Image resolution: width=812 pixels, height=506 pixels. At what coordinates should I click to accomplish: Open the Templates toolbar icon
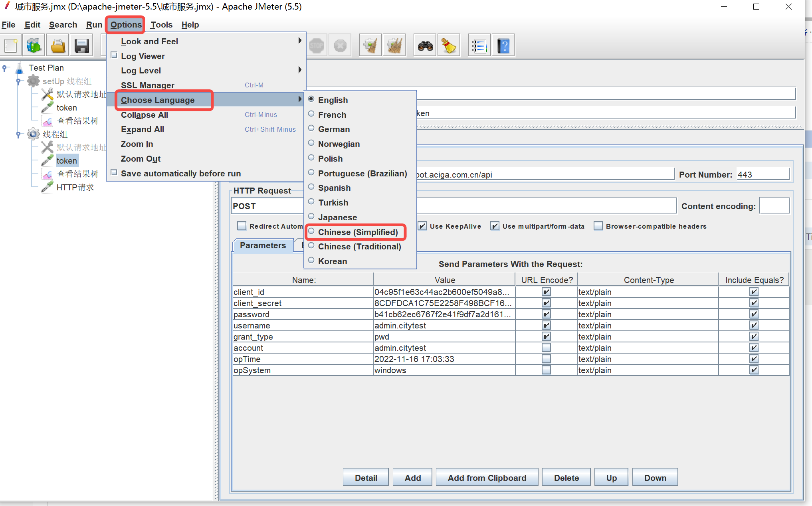coord(34,45)
